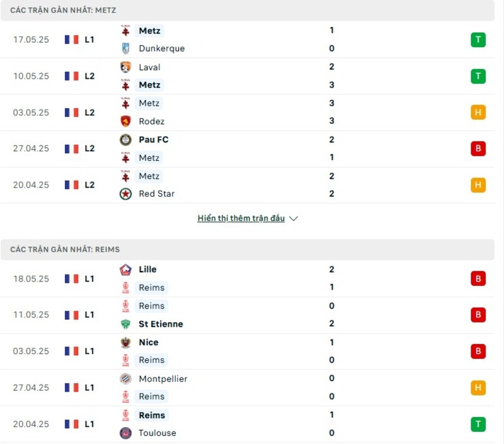
Task: Click the Dunkerque club crest icon
Action: 125,48
